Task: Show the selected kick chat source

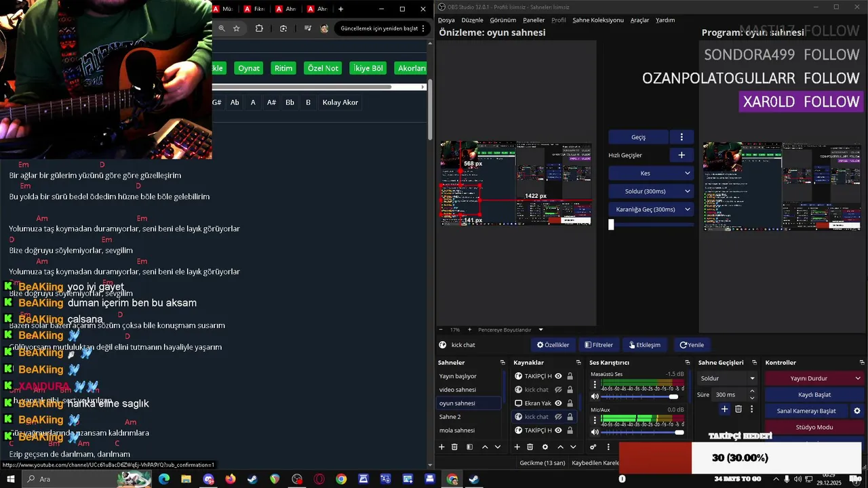Action: tap(558, 417)
